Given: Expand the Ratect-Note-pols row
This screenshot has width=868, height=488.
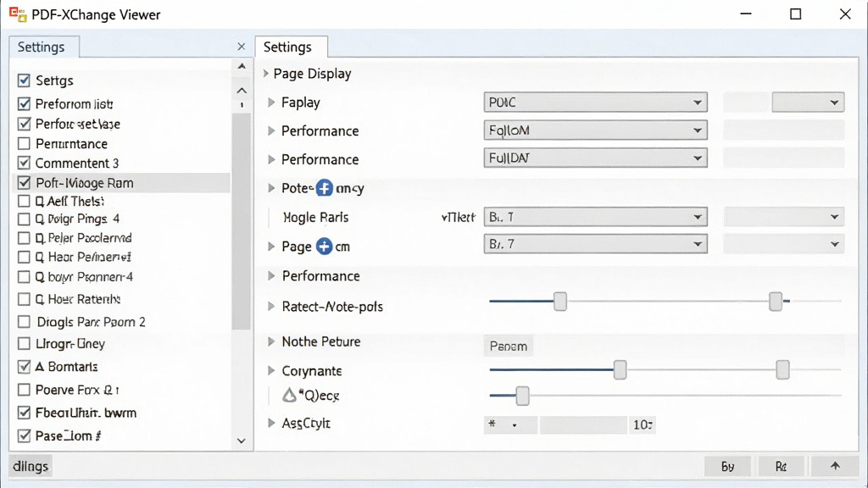Looking at the screenshot, I should tap(271, 306).
